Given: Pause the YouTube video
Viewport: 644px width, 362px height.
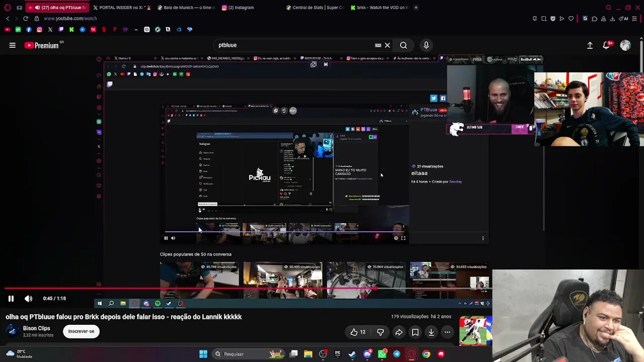Looking at the screenshot, I should pyautogui.click(x=11, y=299).
